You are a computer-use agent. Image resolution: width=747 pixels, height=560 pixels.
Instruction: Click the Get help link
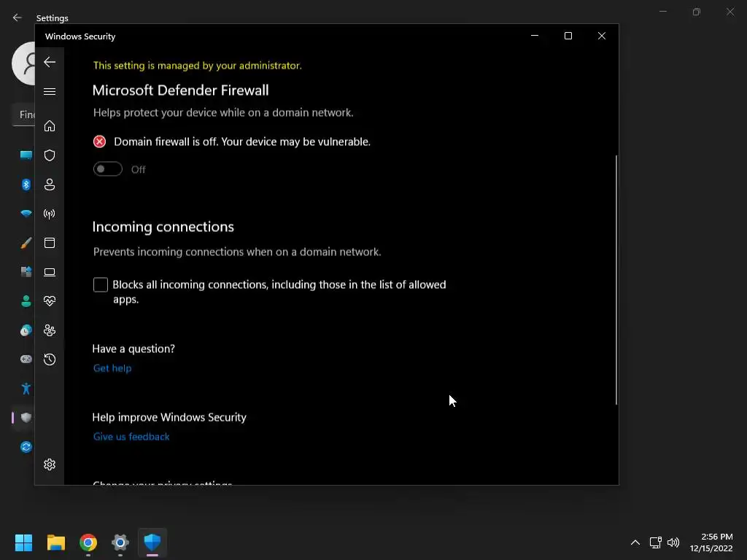coord(112,368)
